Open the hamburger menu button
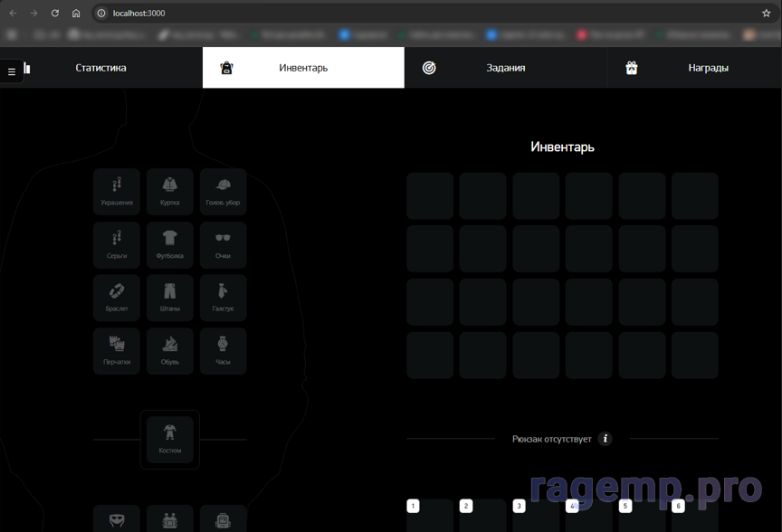Screen dimensions: 782x532 point(12,71)
